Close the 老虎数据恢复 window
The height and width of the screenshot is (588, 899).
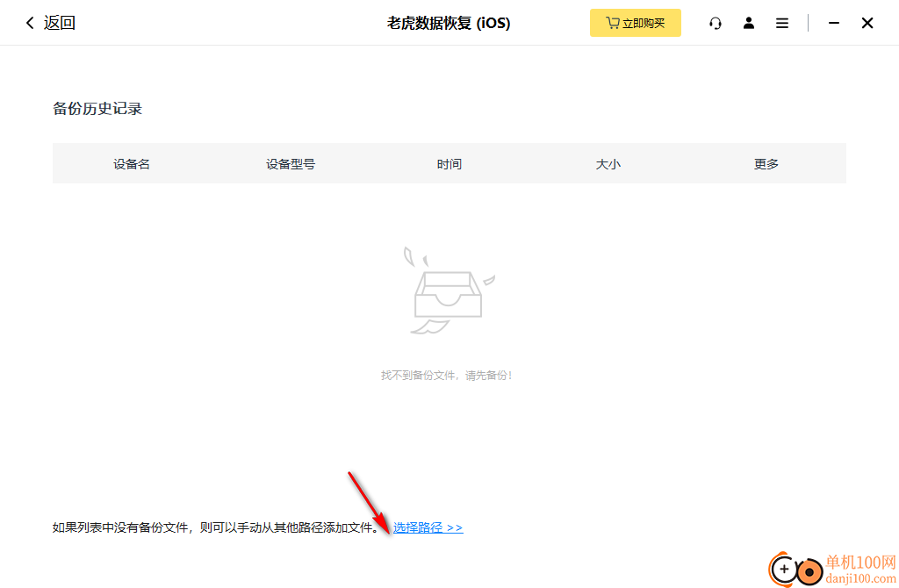pyautogui.click(x=867, y=23)
